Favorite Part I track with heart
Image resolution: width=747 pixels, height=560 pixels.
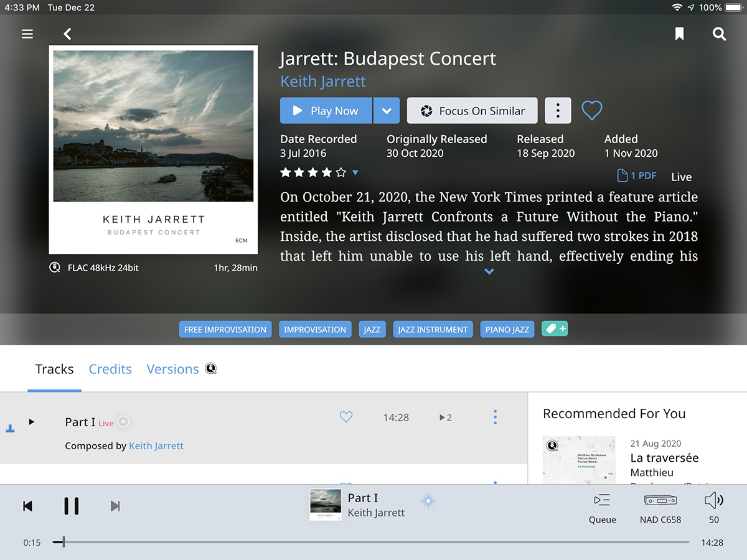click(x=346, y=418)
